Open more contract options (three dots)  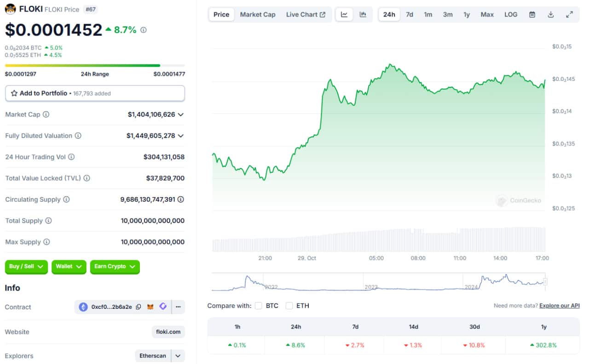tap(178, 307)
